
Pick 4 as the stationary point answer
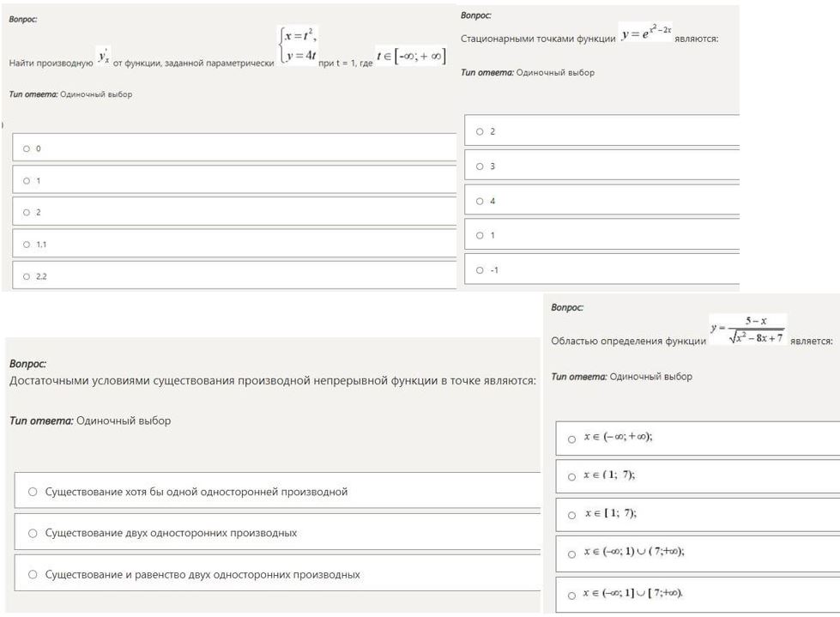480,201
